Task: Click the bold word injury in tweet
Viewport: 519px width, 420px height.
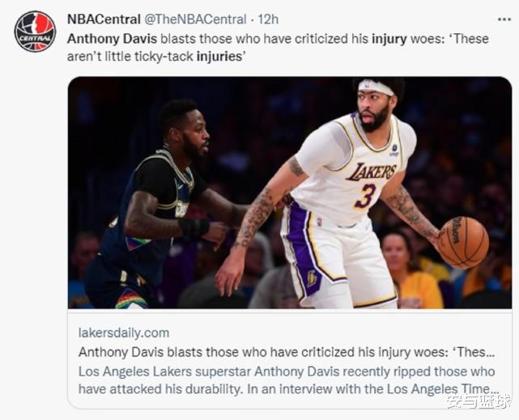Action: point(389,39)
